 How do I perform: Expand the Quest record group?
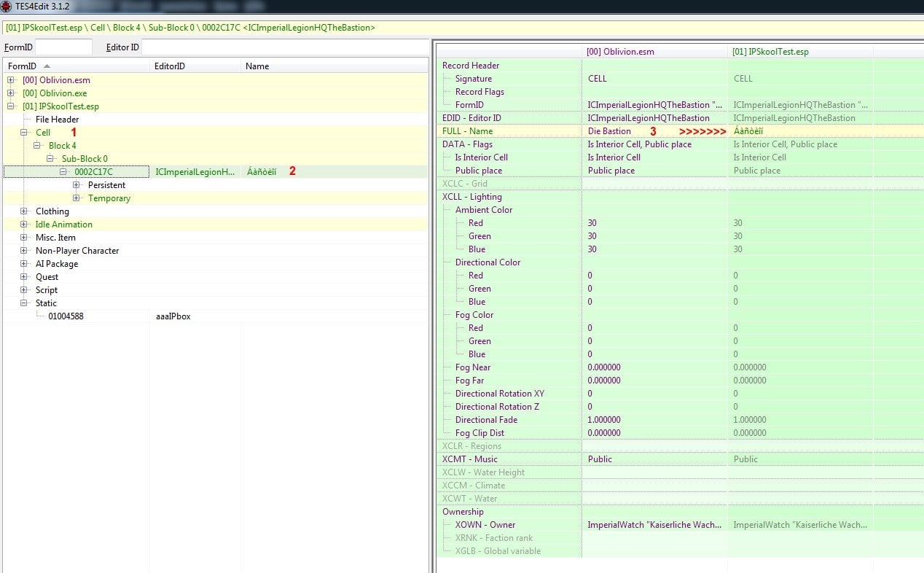(24, 277)
